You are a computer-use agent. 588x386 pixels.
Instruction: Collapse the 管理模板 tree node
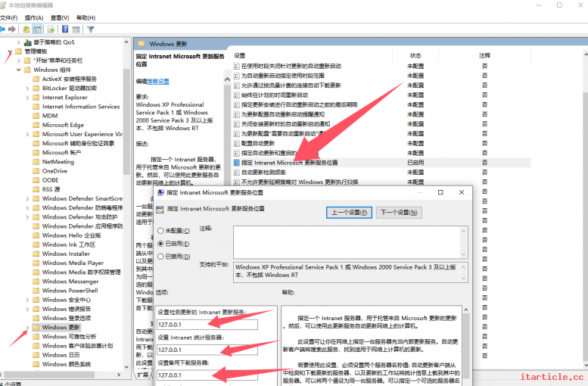pos(10,51)
